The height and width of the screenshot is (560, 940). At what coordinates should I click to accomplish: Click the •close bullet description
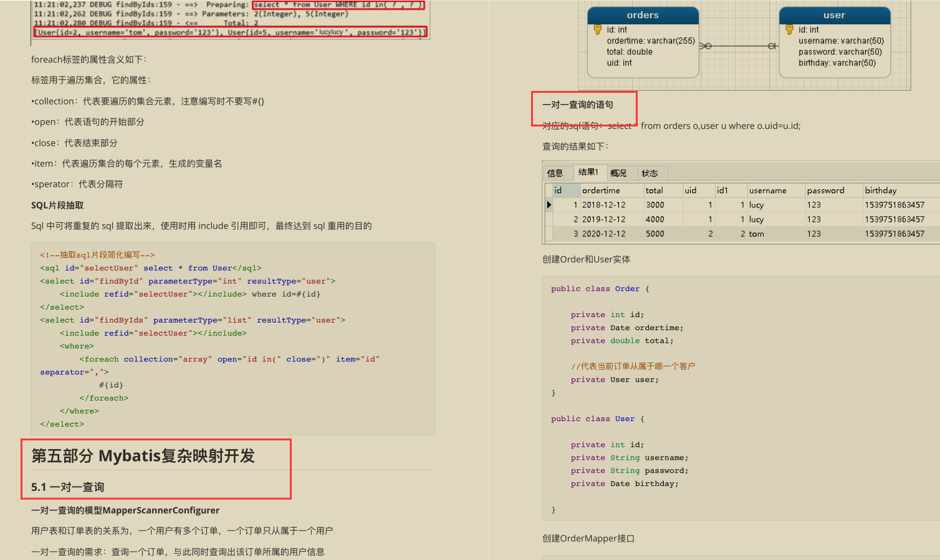pos(74,143)
